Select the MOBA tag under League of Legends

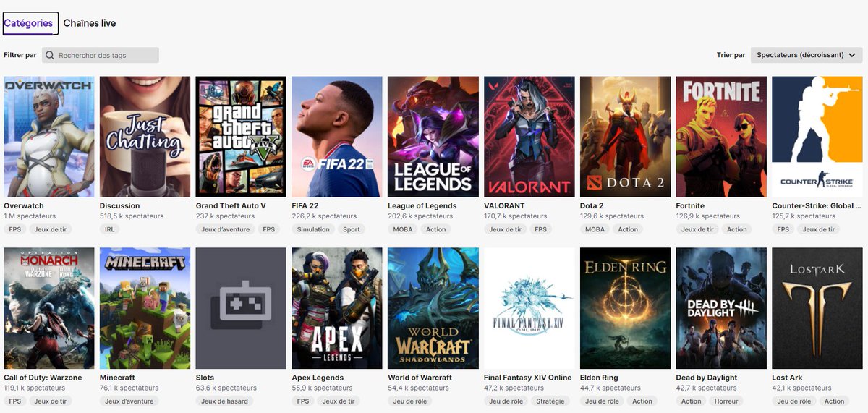point(403,229)
